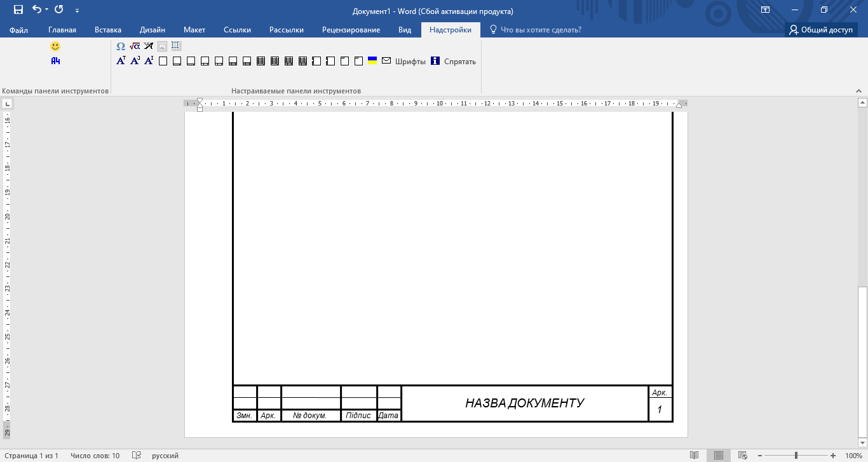The image size is (868, 462).
Task: Click the zoom in plus button
Action: tap(833, 456)
